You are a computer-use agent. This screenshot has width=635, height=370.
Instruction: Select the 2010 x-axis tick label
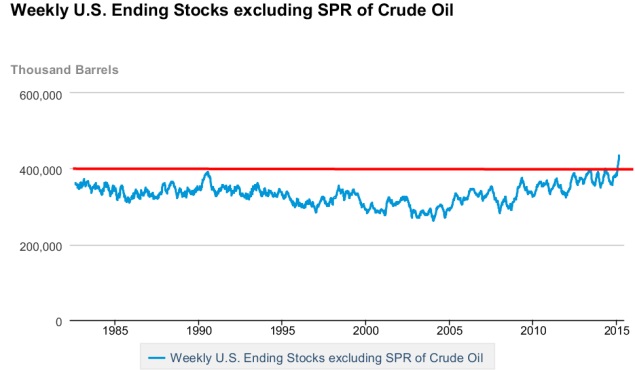coord(533,331)
